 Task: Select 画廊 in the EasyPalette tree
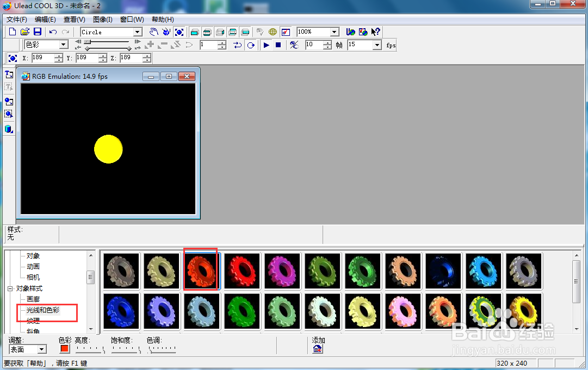[33, 299]
